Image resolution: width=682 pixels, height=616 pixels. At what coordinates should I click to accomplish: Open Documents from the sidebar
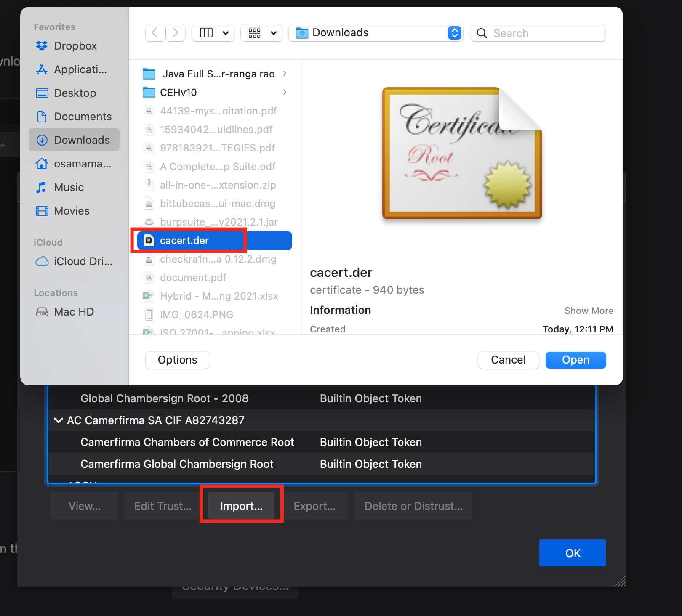[x=83, y=117]
